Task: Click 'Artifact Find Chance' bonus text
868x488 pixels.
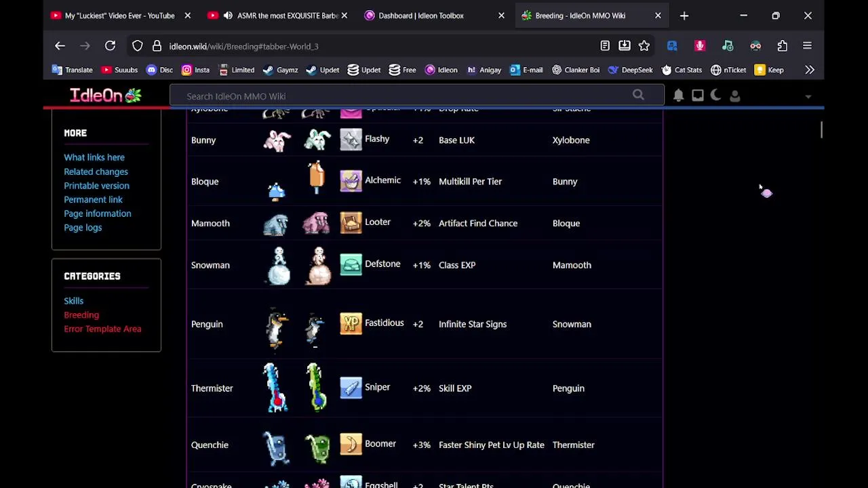Action: pos(478,223)
